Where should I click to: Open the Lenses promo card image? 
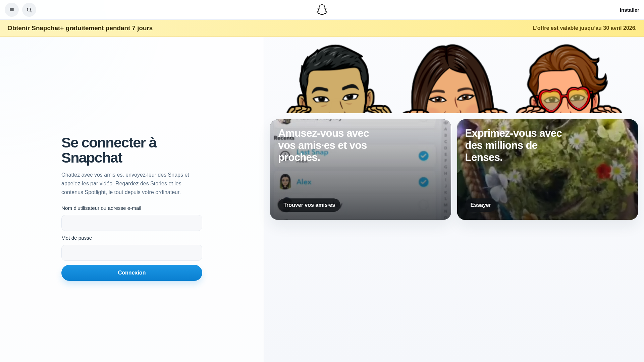pyautogui.click(x=547, y=170)
